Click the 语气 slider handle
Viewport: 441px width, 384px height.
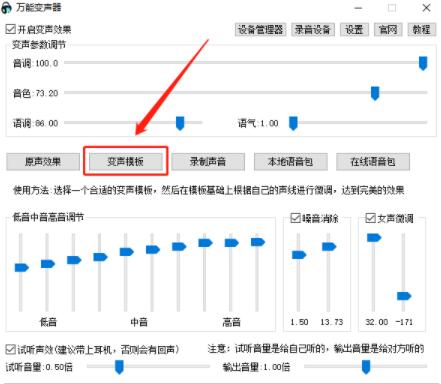tap(293, 123)
